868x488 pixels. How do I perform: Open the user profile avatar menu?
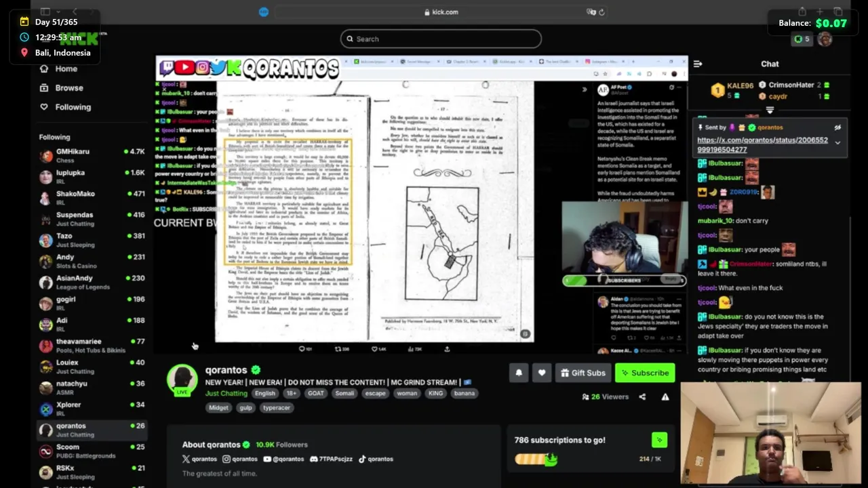coord(825,39)
